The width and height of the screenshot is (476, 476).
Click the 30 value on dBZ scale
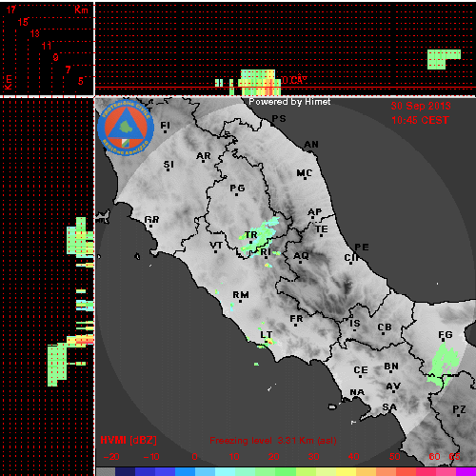(x=313, y=457)
